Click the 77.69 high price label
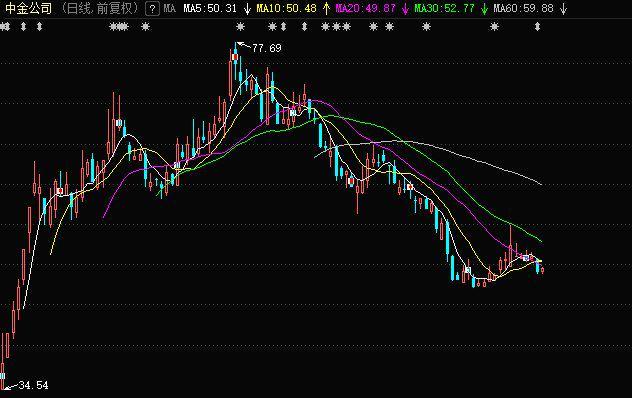 point(266,48)
